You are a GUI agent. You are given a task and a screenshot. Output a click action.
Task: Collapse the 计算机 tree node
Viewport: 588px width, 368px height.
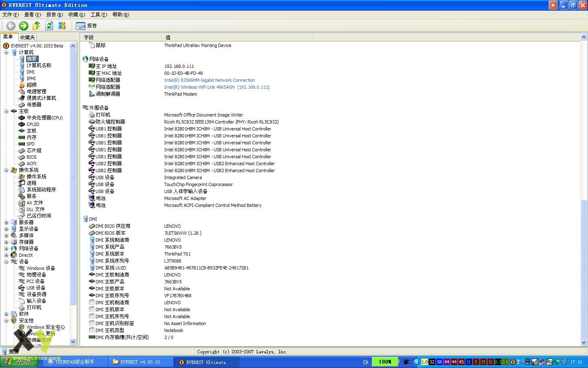pyautogui.click(x=7, y=52)
